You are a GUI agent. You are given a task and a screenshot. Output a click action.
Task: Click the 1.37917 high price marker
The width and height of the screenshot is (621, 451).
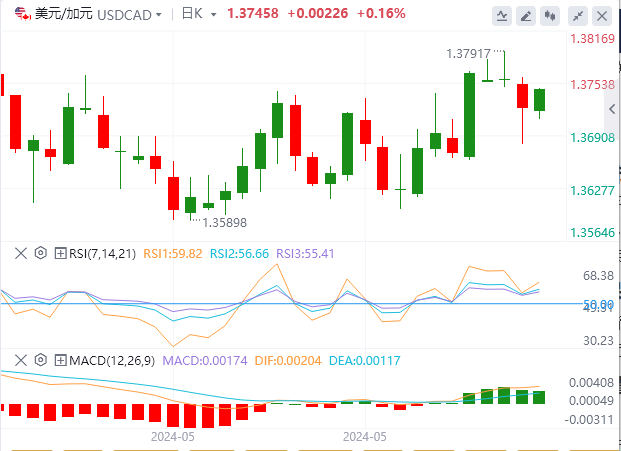[469, 53]
